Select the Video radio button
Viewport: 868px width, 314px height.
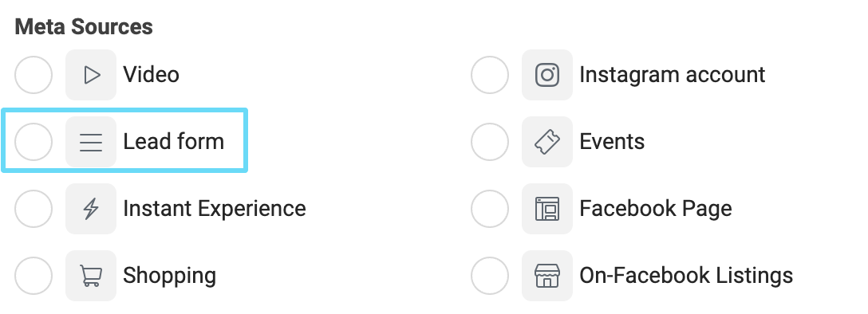(x=34, y=75)
